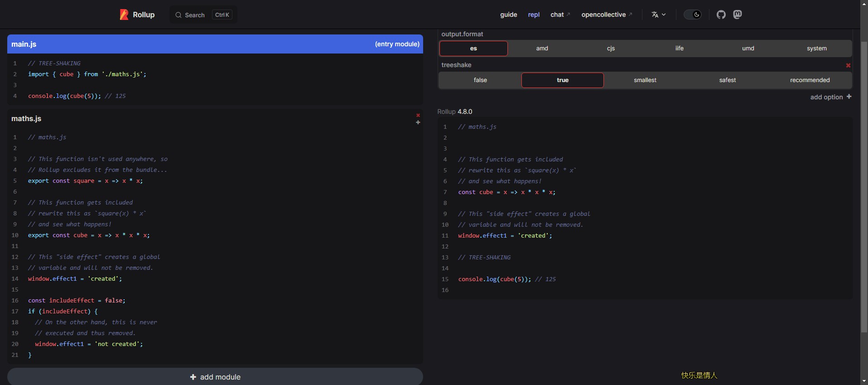Set treeshake to recommended

[810, 80]
